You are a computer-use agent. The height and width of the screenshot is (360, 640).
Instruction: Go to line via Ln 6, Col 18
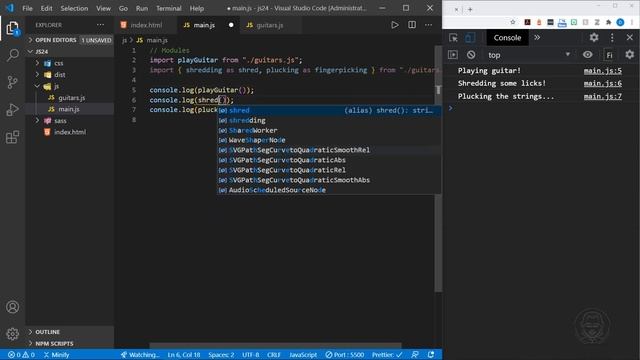[x=184, y=355]
